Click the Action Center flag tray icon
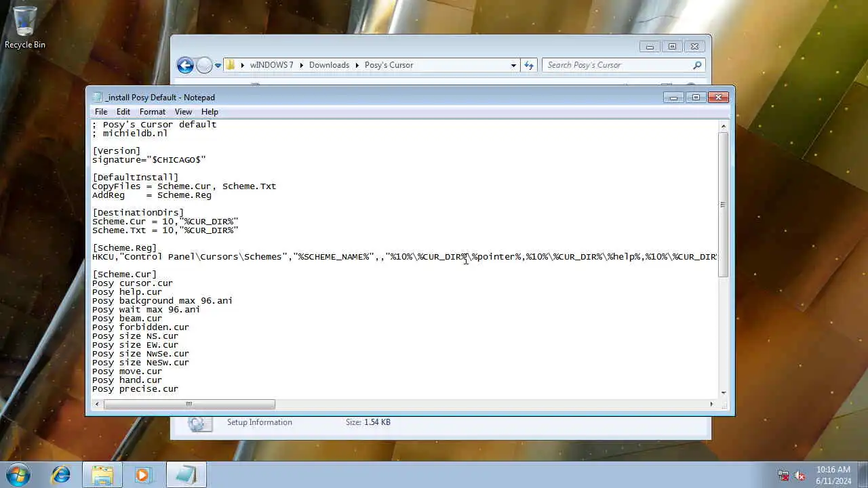 point(783,475)
